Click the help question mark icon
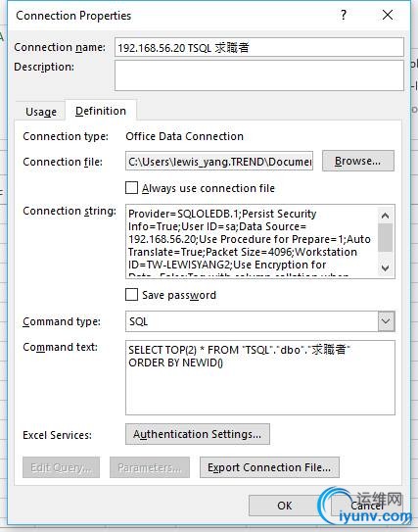This screenshot has height=532, width=418. 344,15
